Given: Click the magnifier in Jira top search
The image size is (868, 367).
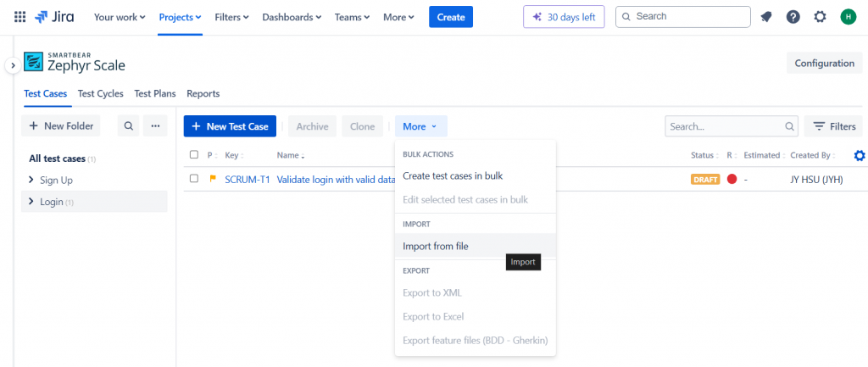Looking at the screenshot, I should pos(626,17).
